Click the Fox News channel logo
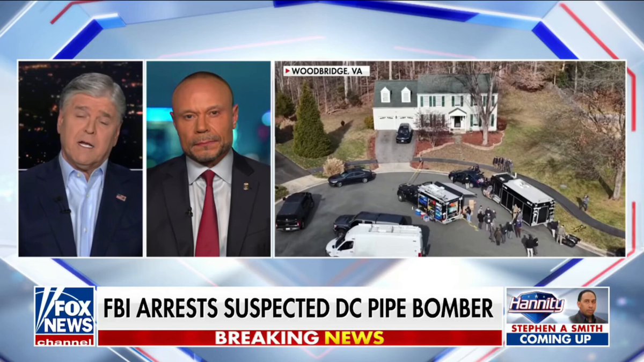The image size is (644, 362). (x=65, y=316)
